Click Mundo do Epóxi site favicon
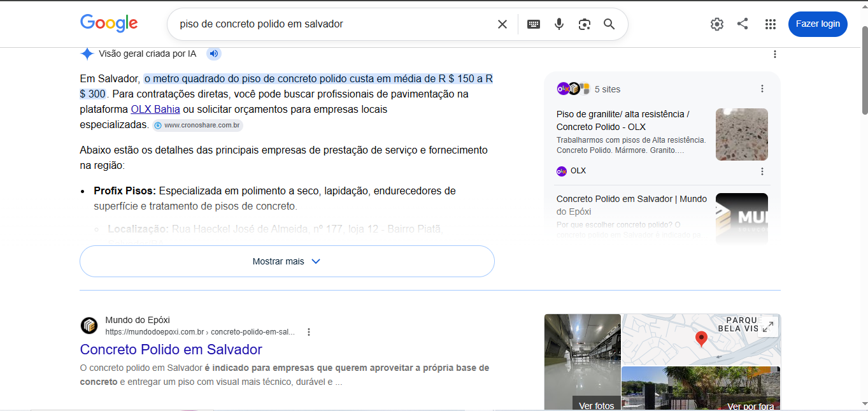The width and height of the screenshot is (868, 411). tap(89, 326)
